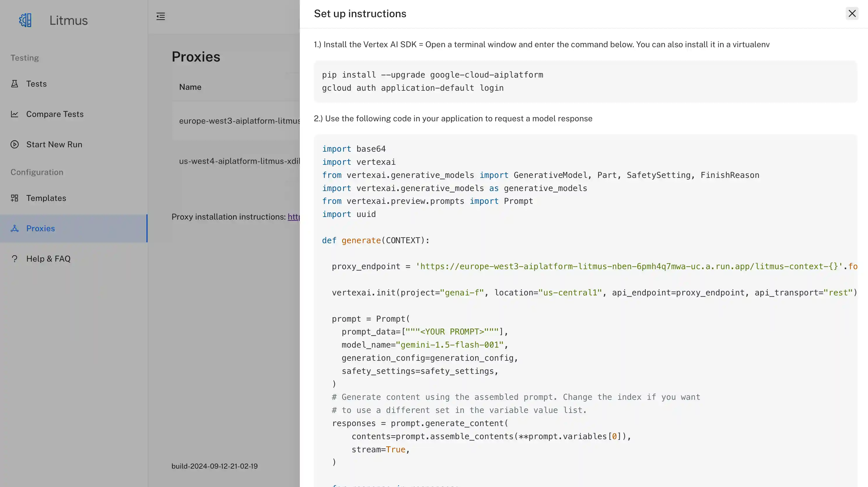The height and width of the screenshot is (487, 868).
Task: Click the Start New Run play icon
Action: click(15, 144)
